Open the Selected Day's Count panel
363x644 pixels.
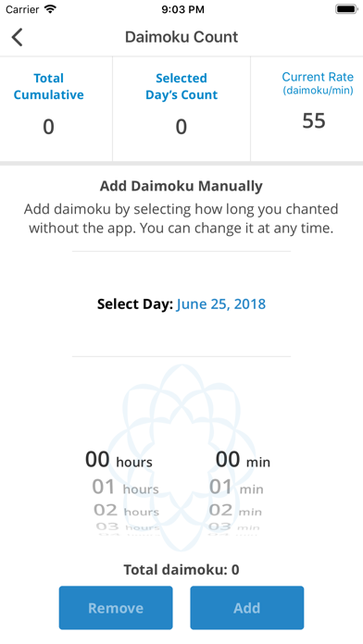(181, 109)
